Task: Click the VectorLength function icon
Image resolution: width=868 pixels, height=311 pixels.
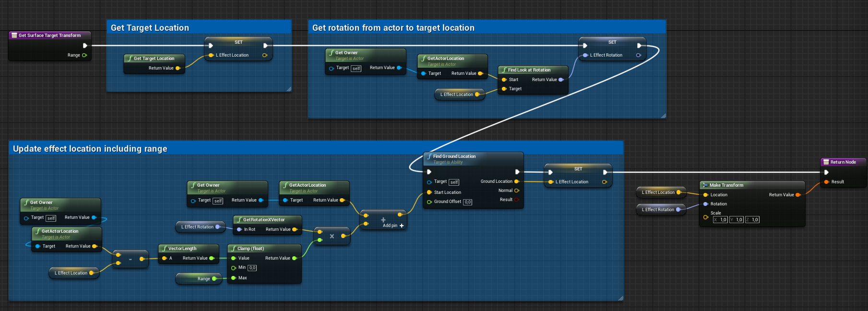Action: pos(165,249)
